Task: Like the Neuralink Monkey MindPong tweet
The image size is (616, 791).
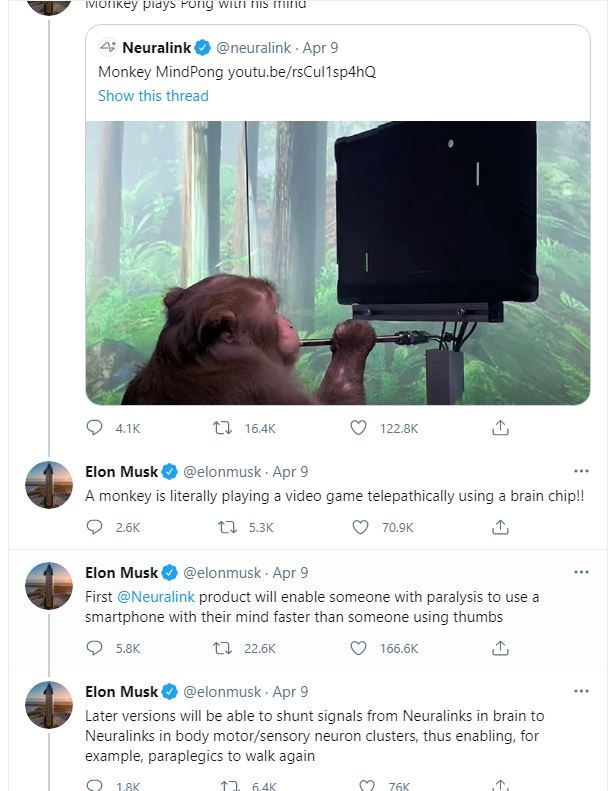Action: 358,428
